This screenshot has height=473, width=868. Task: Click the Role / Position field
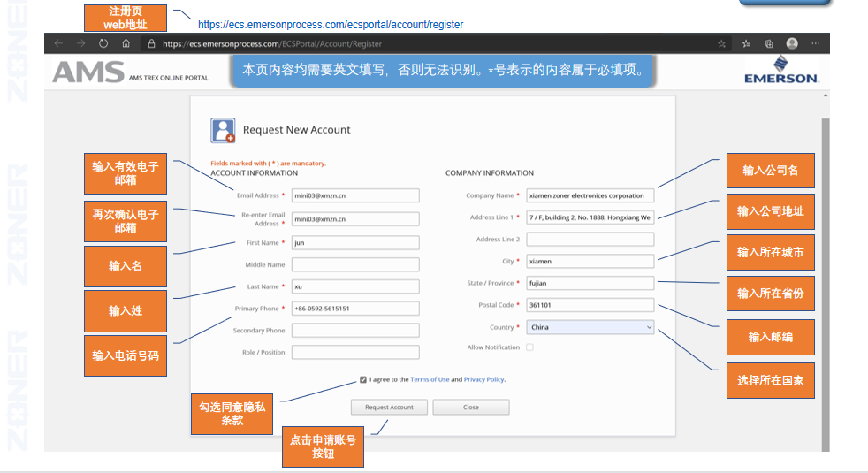(x=355, y=352)
